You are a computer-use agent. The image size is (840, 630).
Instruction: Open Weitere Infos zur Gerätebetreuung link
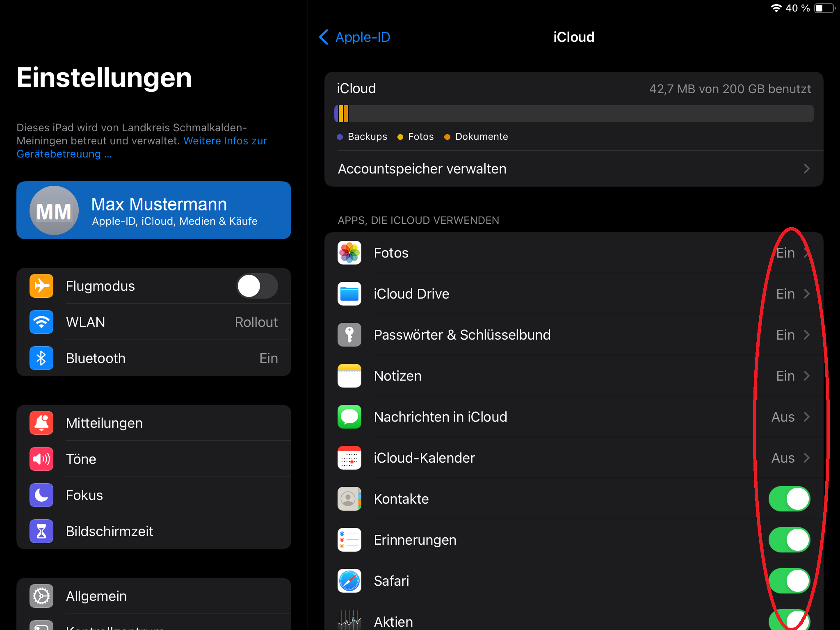(225, 141)
